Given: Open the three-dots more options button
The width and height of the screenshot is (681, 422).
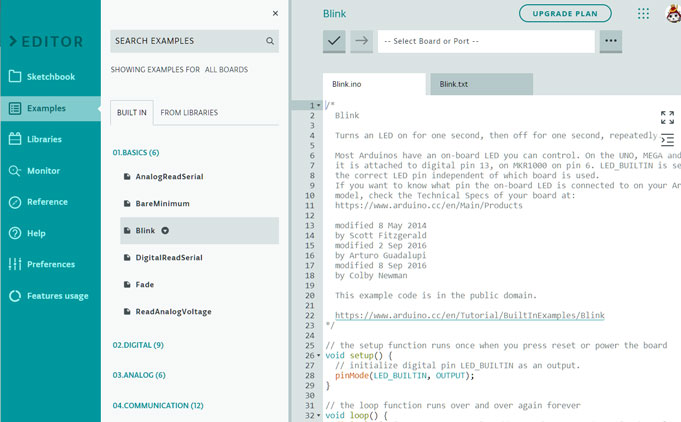Looking at the screenshot, I should (x=611, y=41).
